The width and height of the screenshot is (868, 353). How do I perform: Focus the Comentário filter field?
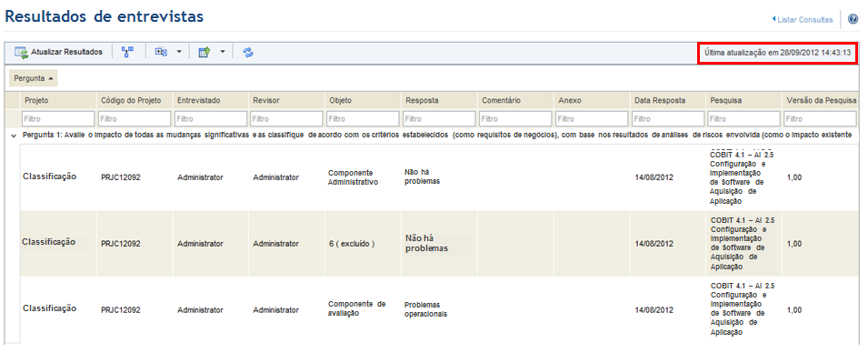click(x=515, y=118)
